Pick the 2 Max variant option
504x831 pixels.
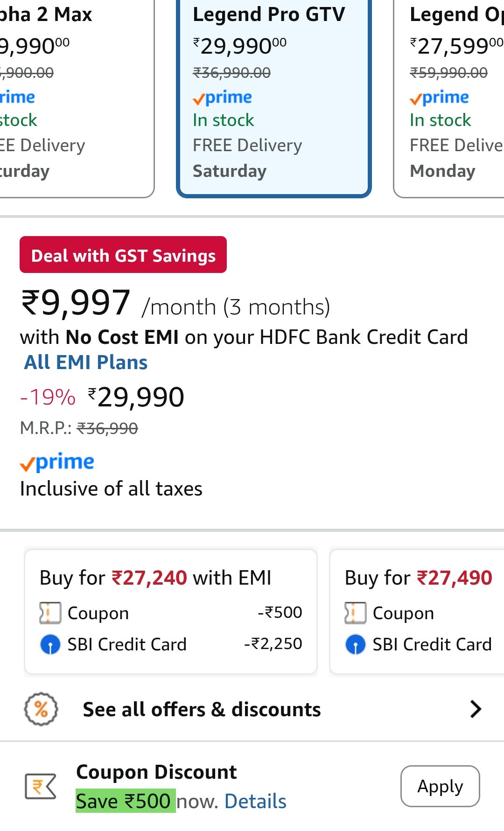70,93
